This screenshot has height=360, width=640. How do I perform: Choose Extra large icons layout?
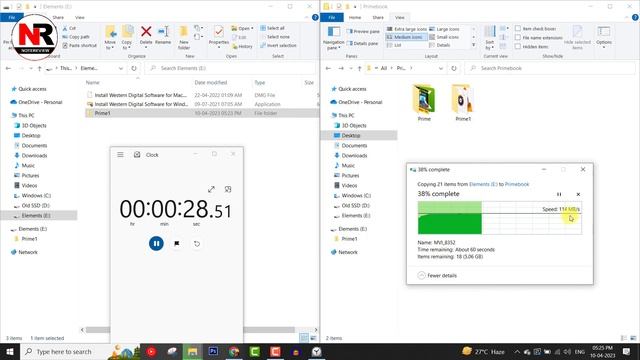click(407, 29)
